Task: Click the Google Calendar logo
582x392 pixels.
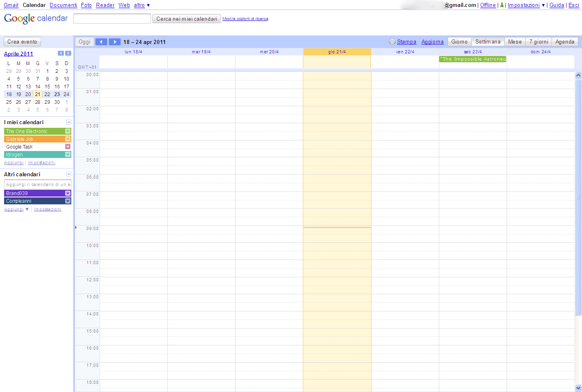Action: click(35, 18)
